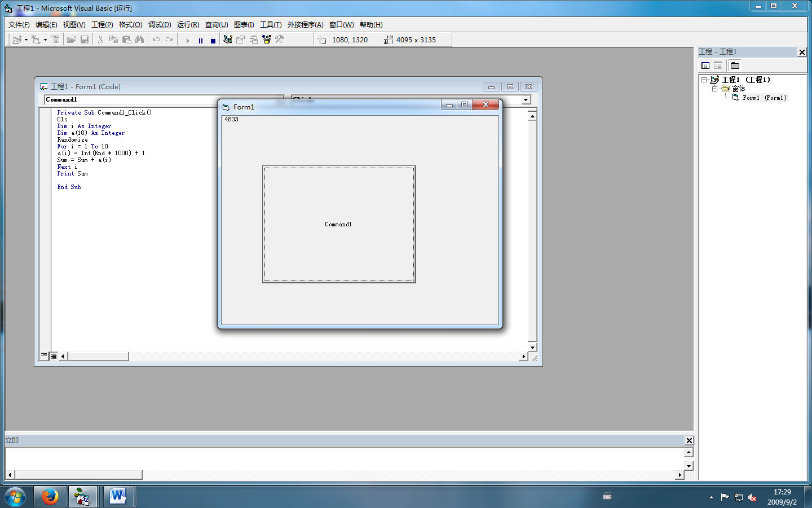Click the Paste clipboard icon
This screenshot has width=812, height=508.
tap(126, 40)
